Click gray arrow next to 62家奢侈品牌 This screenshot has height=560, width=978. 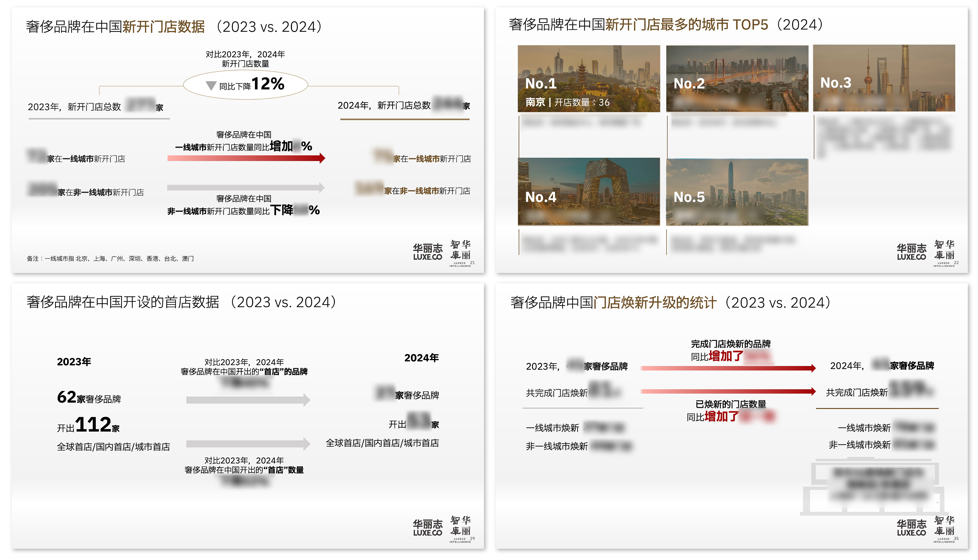[248, 400]
